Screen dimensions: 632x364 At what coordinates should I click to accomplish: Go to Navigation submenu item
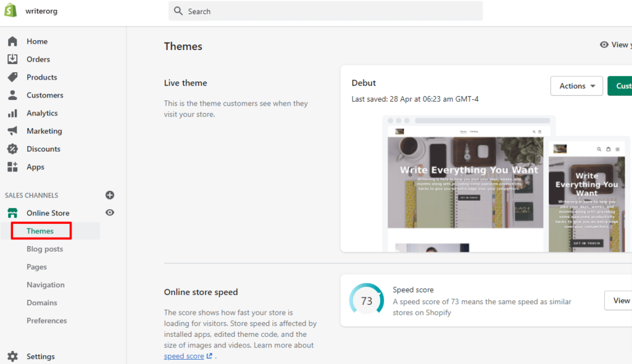click(x=45, y=284)
